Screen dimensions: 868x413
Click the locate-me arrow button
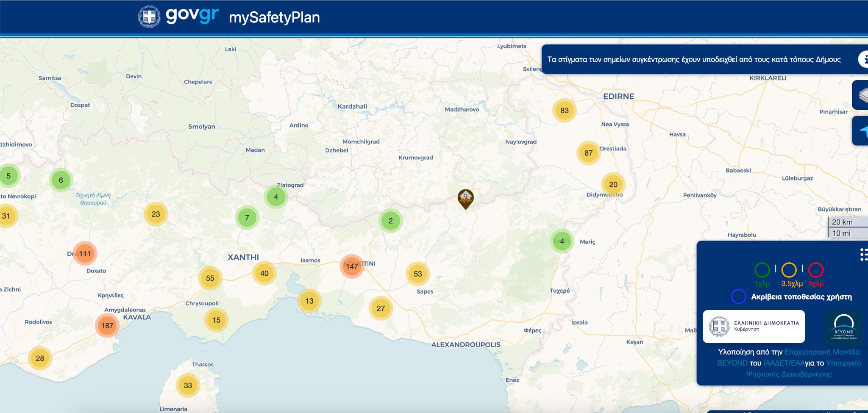click(861, 131)
